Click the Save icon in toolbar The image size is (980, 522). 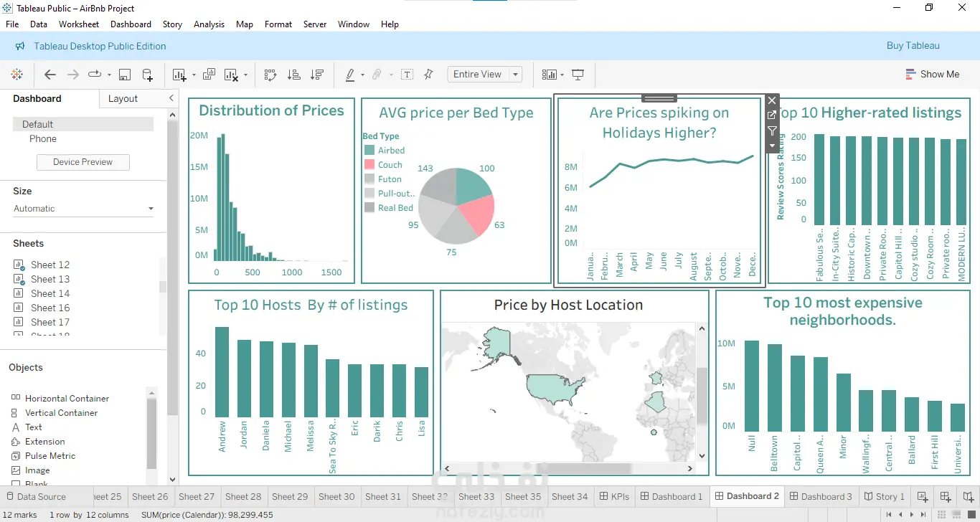click(124, 75)
